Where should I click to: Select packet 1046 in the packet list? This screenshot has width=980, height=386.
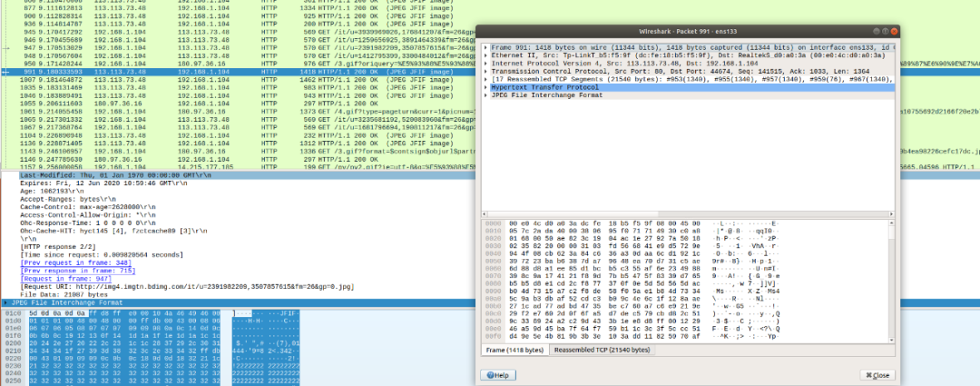(x=238, y=95)
